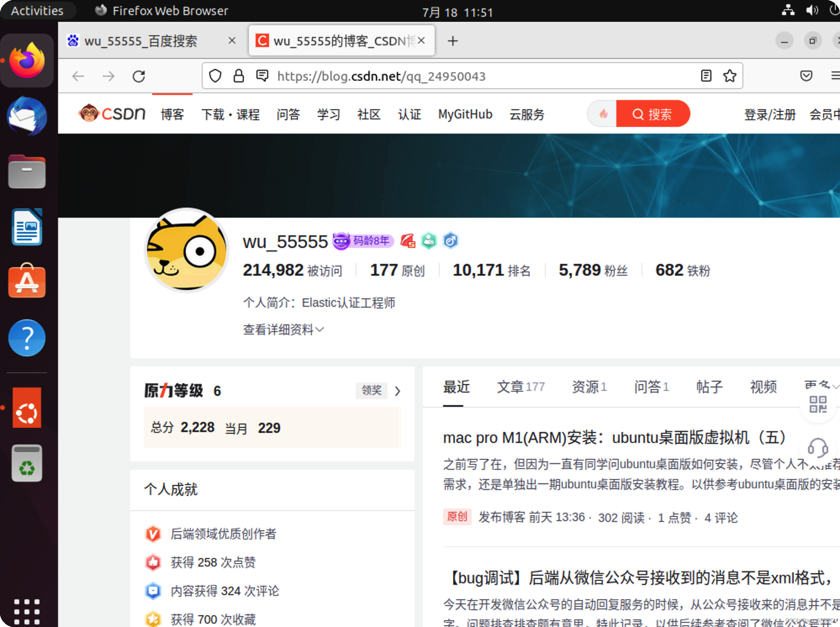Open 问答 in the top navigation

click(288, 114)
